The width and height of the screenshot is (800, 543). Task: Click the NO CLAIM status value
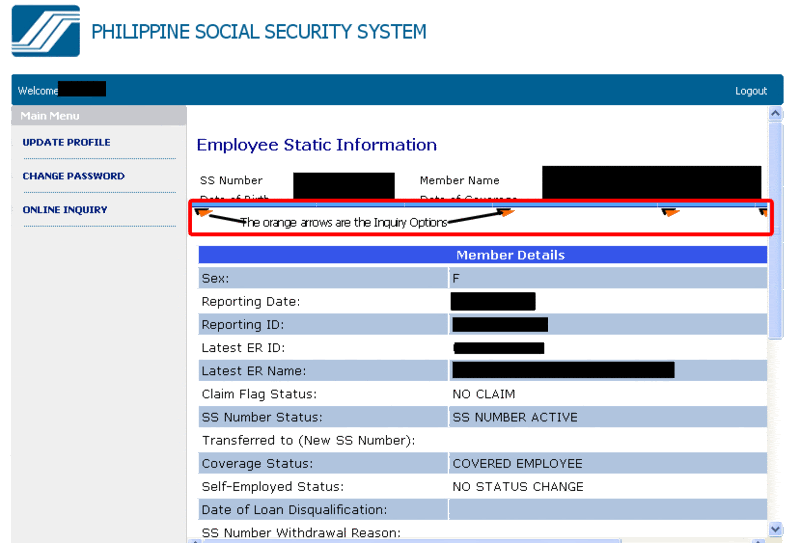point(484,394)
